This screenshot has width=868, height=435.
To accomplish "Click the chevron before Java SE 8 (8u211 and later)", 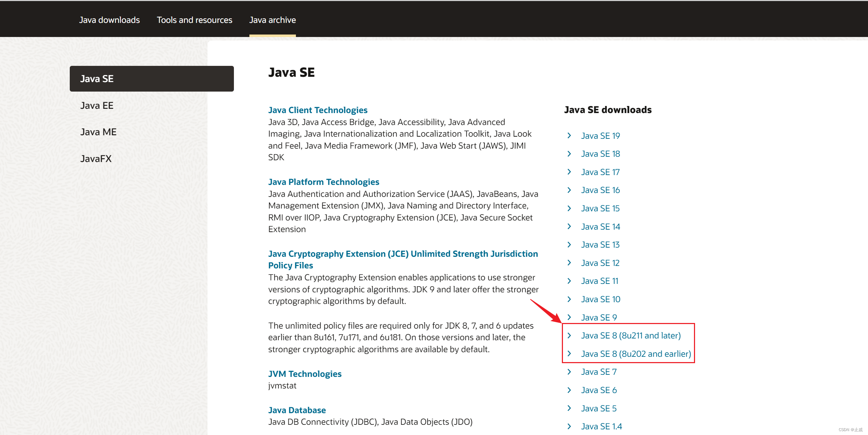I will point(569,335).
